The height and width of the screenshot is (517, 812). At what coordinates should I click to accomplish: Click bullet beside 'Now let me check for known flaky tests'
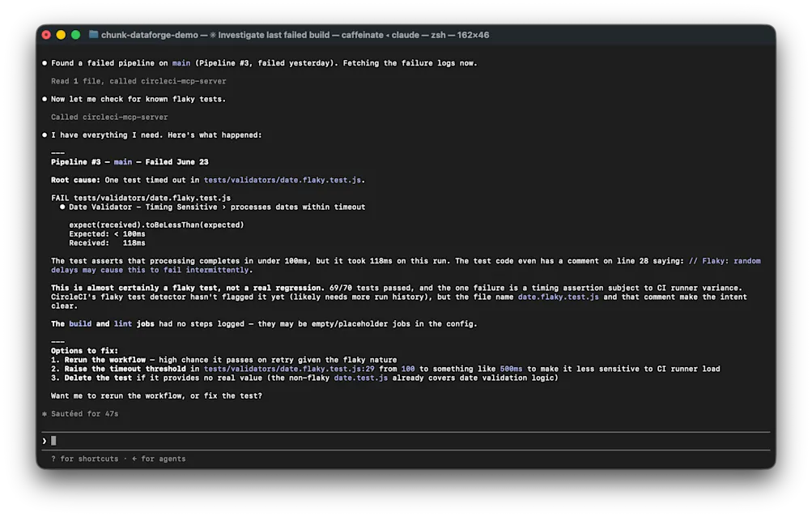click(45, 99)
